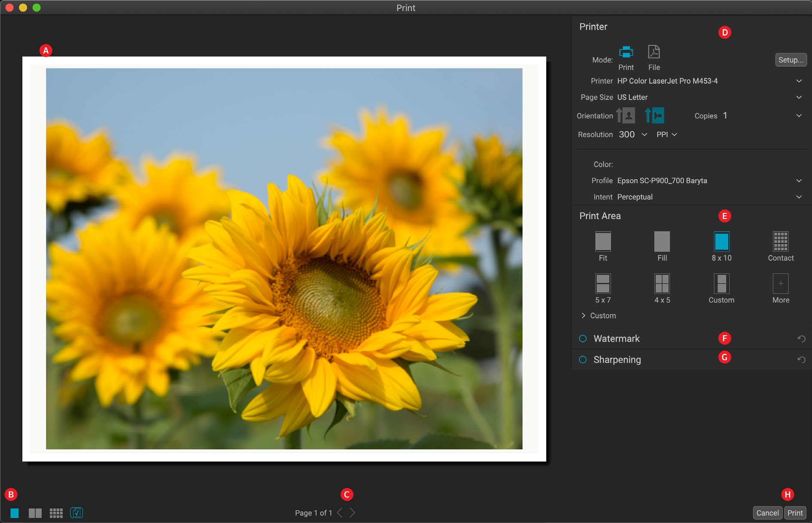This screenshot has width=812, height=523.
Task: Click the Resolution 300 value field
Action: click(x=626, y=135)
